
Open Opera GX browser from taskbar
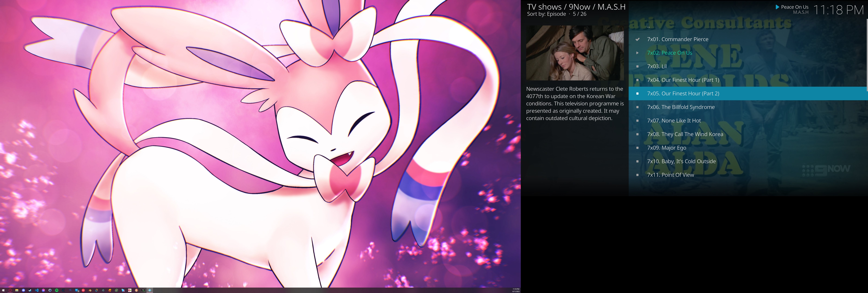click(10, 290)
